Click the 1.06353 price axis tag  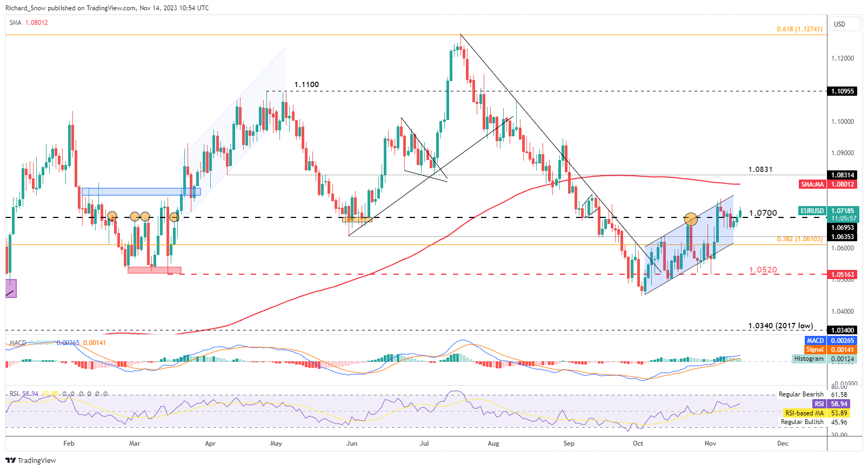click(843, 237)
